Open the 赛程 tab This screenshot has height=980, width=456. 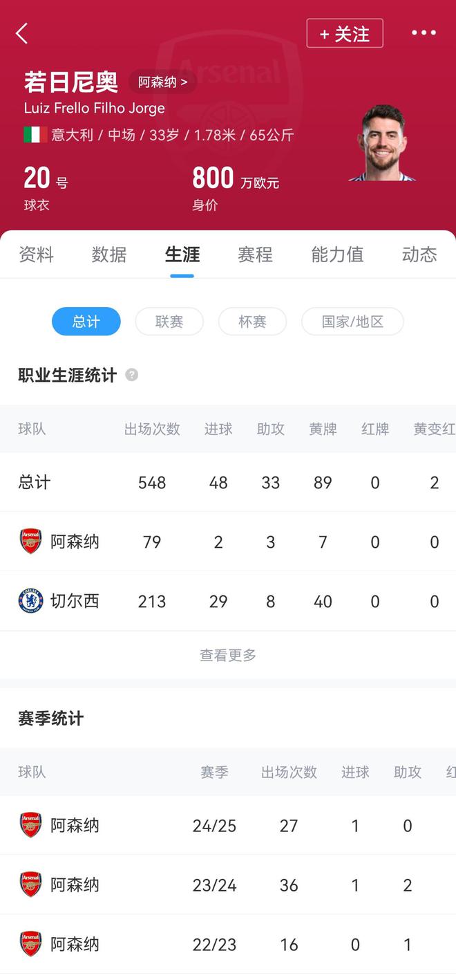(255, 255)
